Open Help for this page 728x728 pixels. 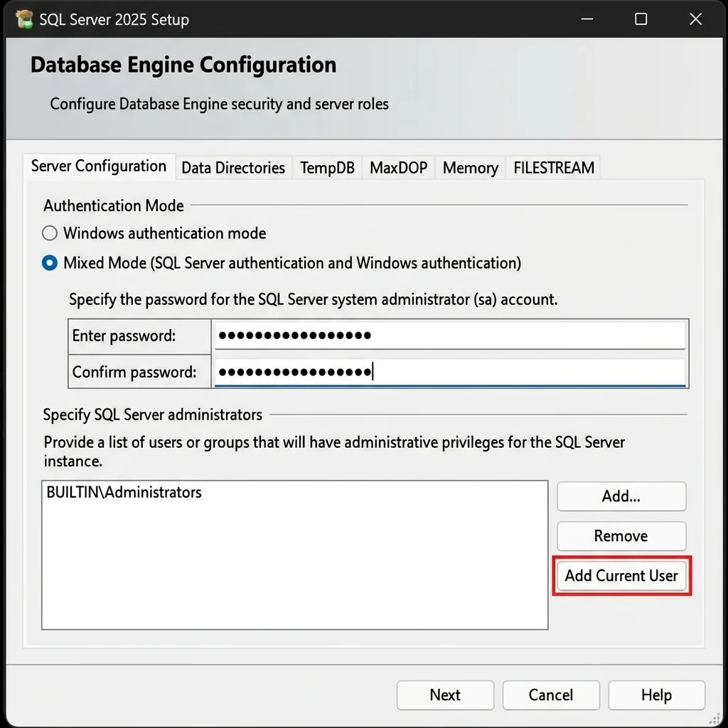coord(656,695)
